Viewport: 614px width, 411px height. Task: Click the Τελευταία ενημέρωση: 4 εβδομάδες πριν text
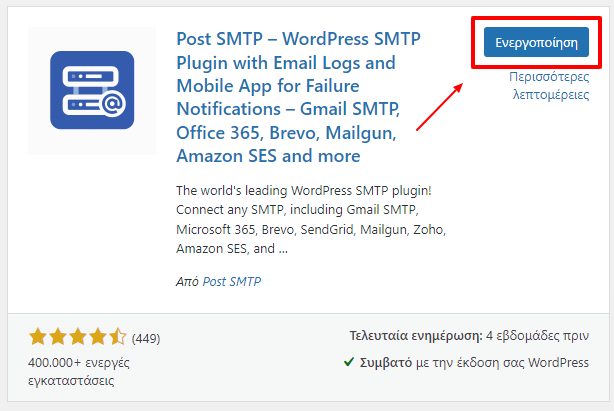point(469,336)
